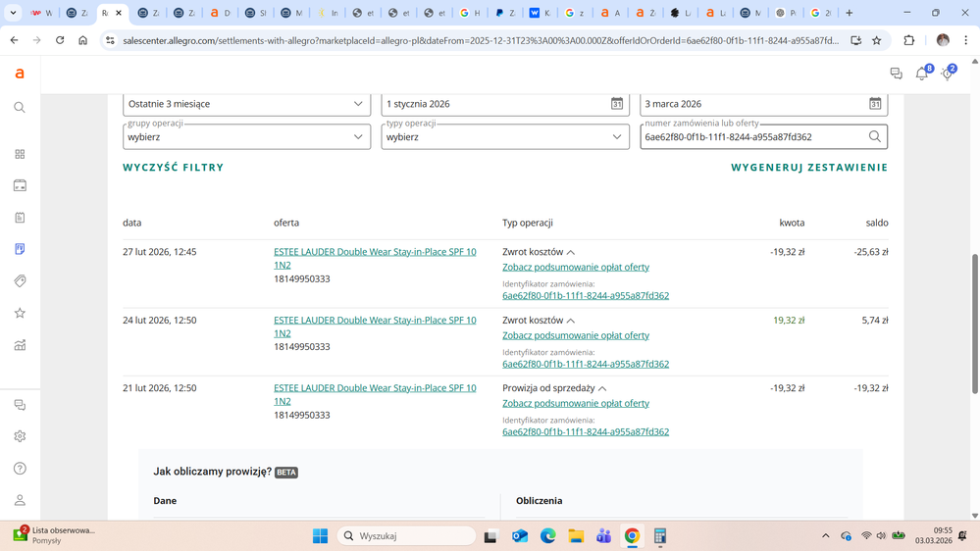Screen dimensions: 980x551
Task: Open 'Zobacz podsumowanie opłat oferty' for 24 lut
Action: 576,335
